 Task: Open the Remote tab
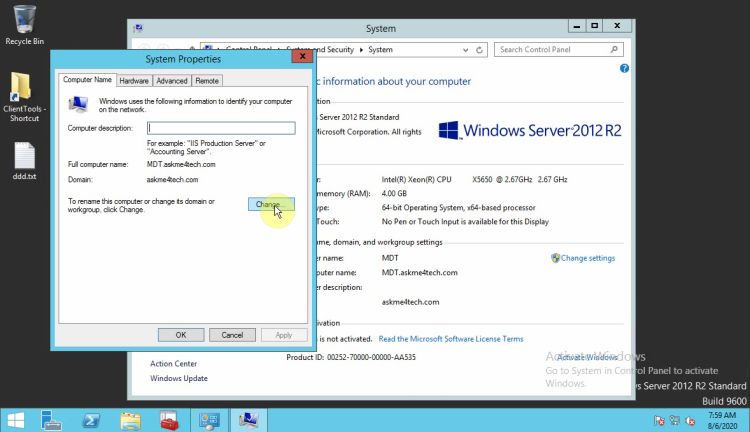tap(207, 81)
